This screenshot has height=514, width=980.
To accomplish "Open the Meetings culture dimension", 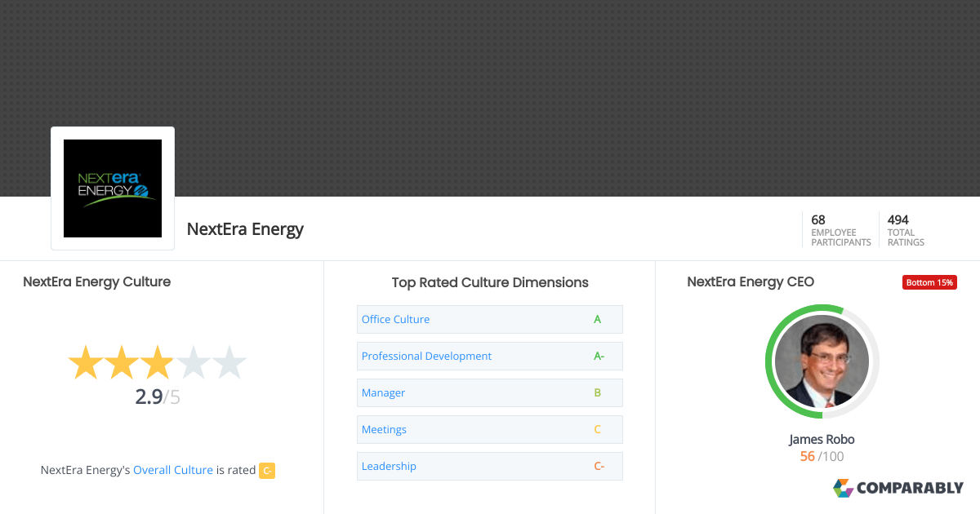I will [x=384, y=429].
